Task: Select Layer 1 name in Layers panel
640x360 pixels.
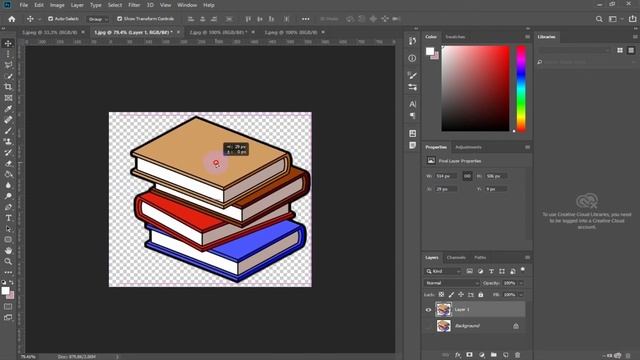Action: pyautogui.click(x=462, y=309)
